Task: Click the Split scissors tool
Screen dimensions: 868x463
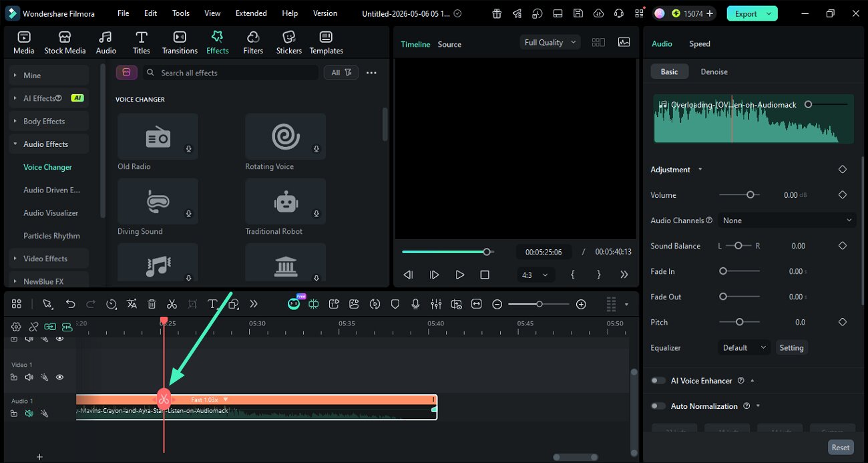Action: [x=172, y=304]
